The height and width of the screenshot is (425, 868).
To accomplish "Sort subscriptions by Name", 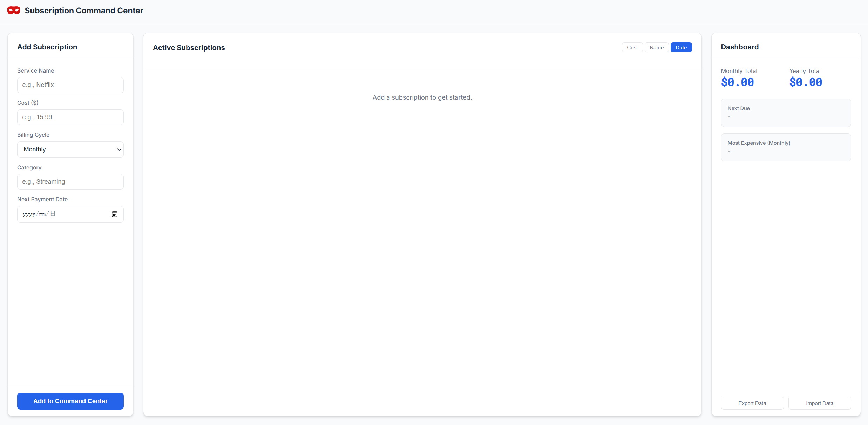I will point(656,47).
